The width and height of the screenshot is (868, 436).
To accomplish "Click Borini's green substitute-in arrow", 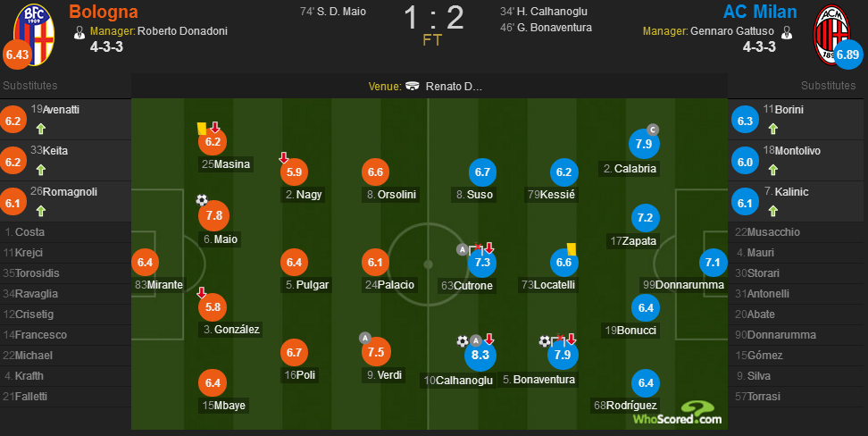I will coord(773,129).
